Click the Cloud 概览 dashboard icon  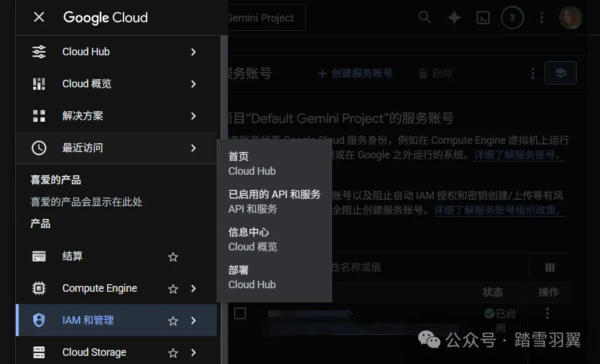click(39, 84)
